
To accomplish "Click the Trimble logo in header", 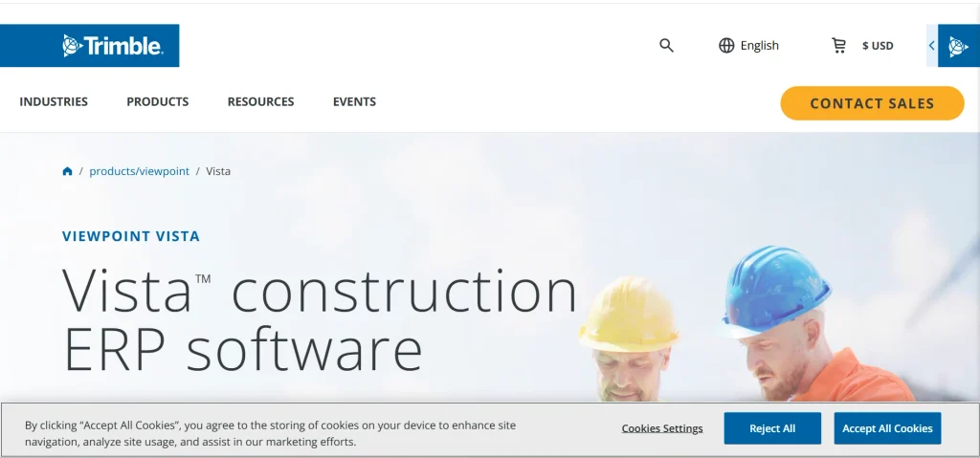I will [113, 46].
